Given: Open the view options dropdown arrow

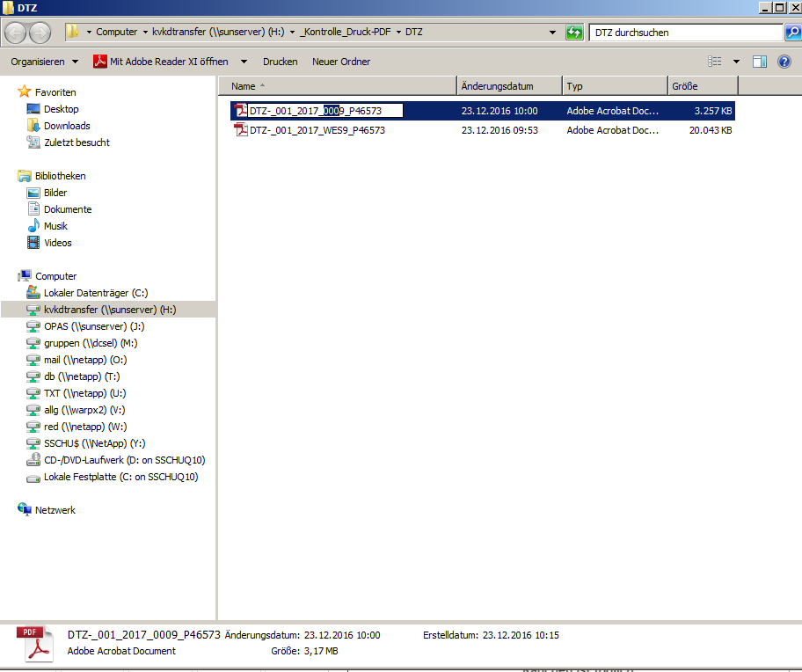Looking at the screenshot, I should click(x=736, y=62).
